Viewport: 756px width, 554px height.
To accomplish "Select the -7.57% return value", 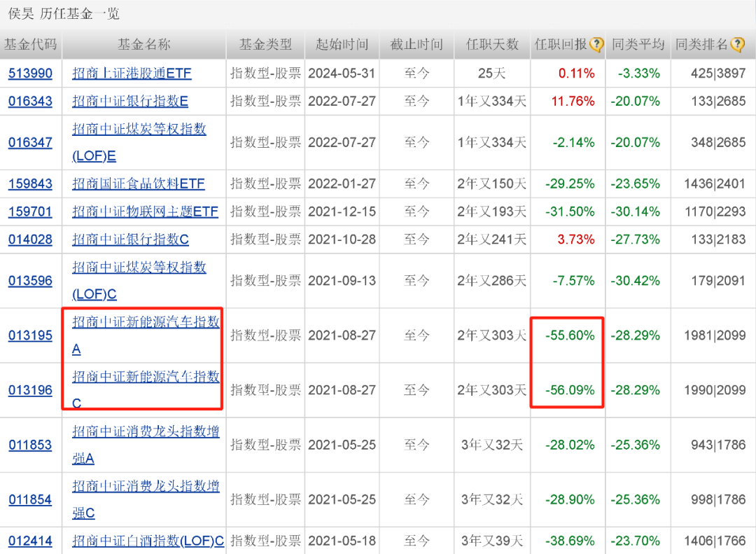I will coord(574,280).
